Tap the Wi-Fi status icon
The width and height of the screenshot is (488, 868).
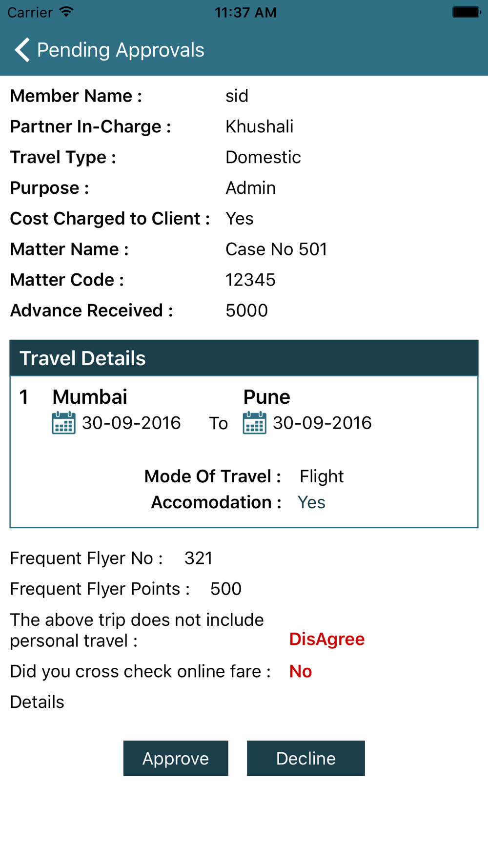[66, 12]
